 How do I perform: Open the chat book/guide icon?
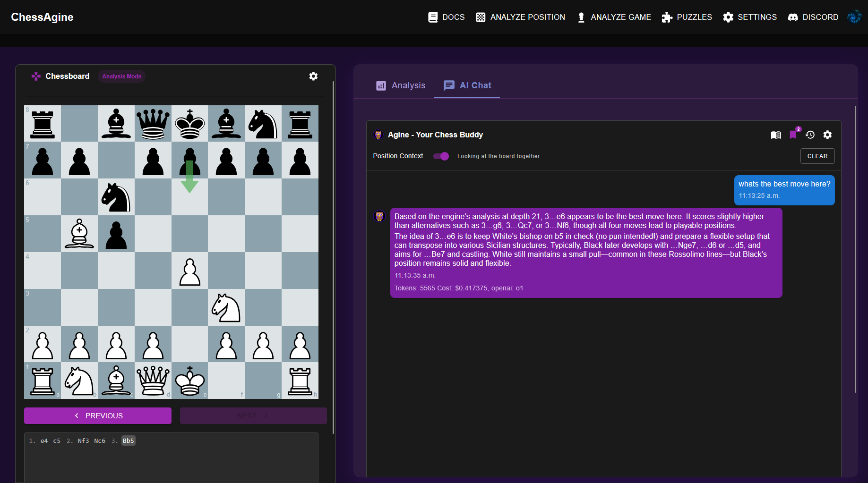[x=776, y=135]
